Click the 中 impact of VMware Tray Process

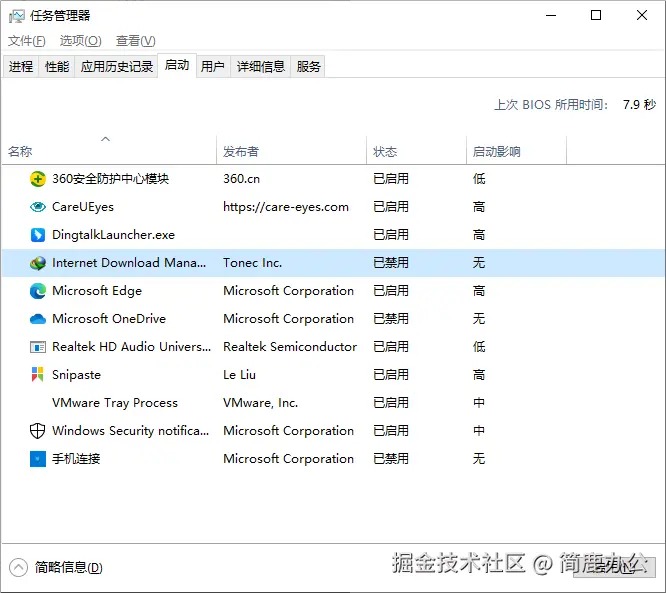(x=479, y=403)
